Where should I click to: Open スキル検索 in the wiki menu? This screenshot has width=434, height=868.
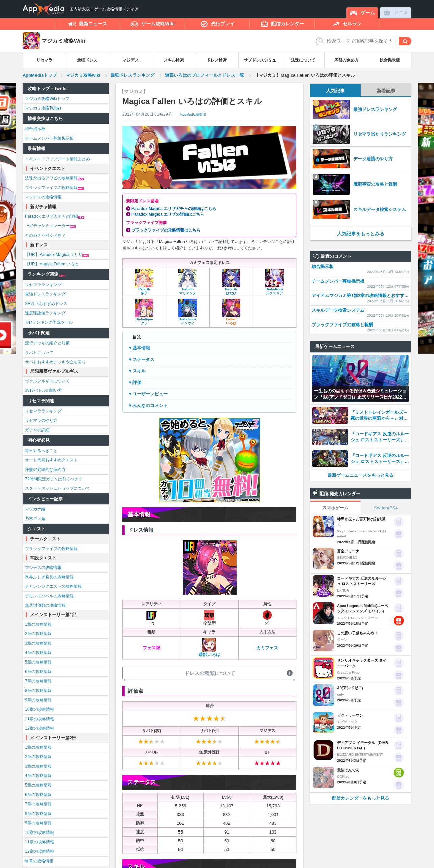point(174,60)
